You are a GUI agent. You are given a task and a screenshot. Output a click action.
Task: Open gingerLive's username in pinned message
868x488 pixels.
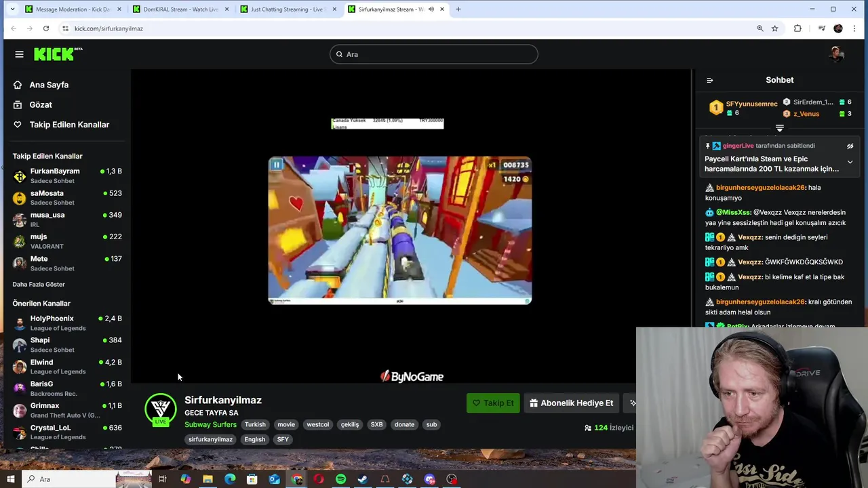(x=738, y=146)
